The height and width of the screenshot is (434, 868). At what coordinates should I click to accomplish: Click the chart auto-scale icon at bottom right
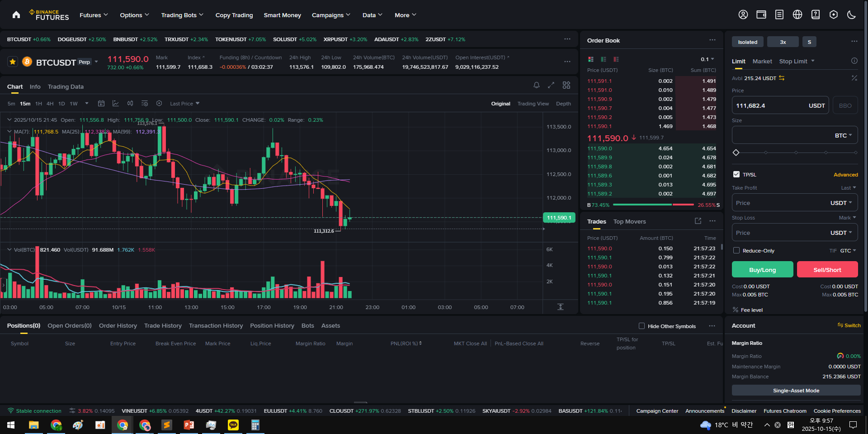pyautogui.click(x=561, y=307)
